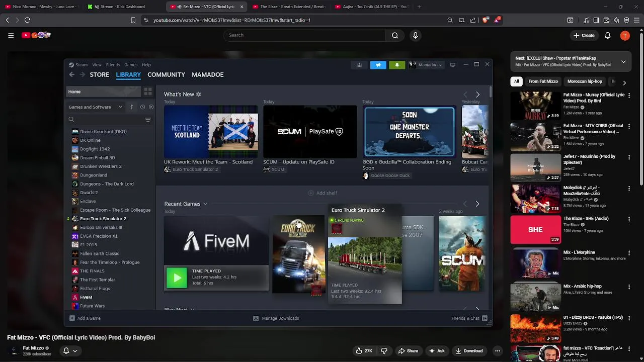The height and width of the screenshot is (362, 644).
Task: Open Mamadoe account dropdown in Steam
Action: pyautogui.click(x=426, y=65)
